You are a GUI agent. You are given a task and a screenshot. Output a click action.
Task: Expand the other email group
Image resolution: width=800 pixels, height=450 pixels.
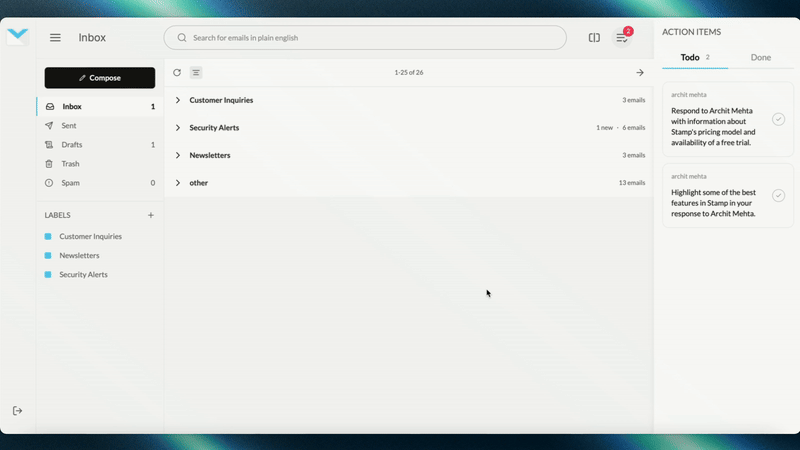[178, 183]
